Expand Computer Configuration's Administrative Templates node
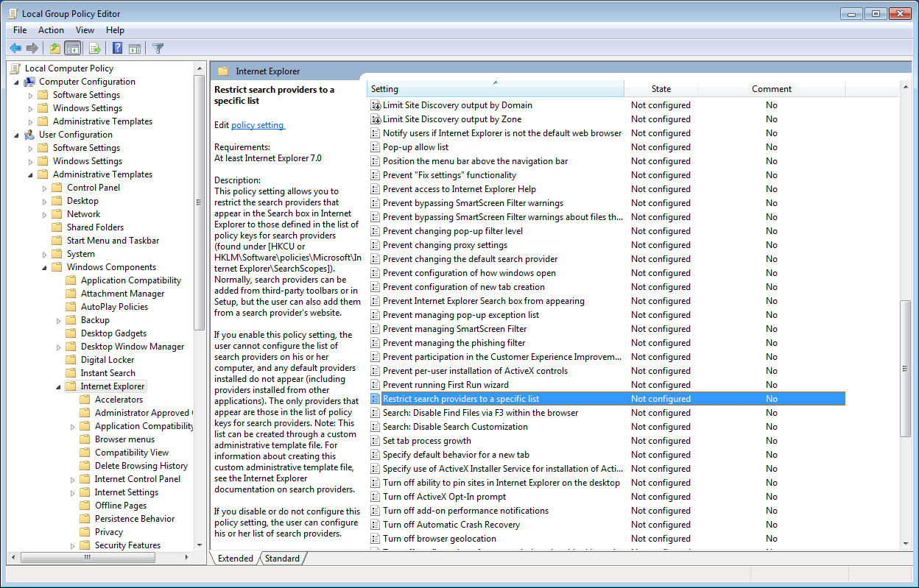 tap(30, 121)
